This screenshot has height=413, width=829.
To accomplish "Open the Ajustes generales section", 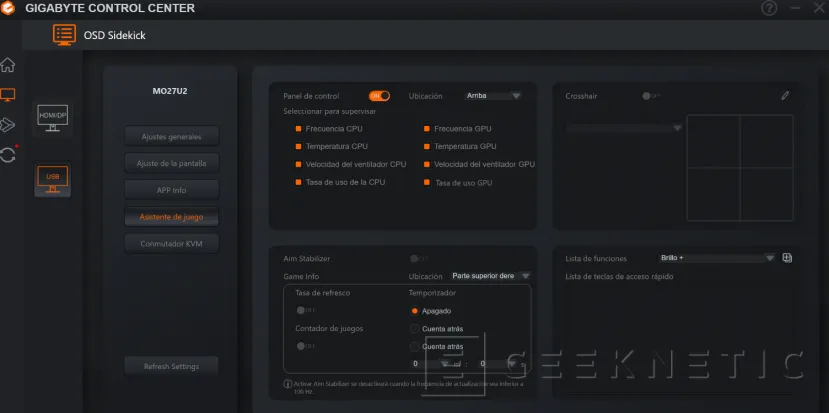I will click(172, 136).
